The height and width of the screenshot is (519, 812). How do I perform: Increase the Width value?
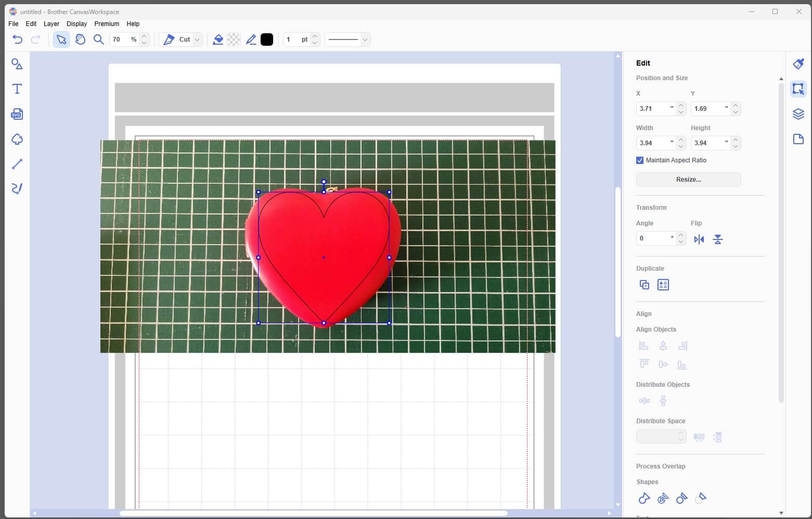click(x=681, y=140)
